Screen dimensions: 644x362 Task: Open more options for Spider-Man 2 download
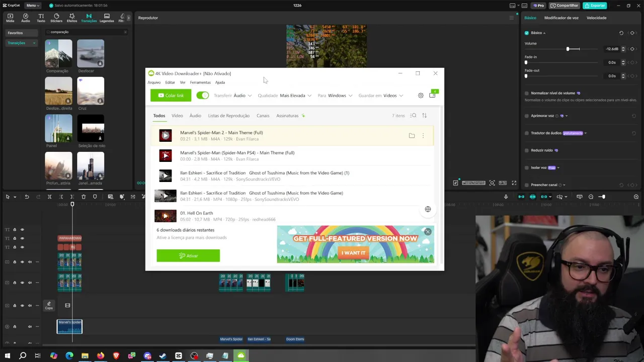point(423,136)
